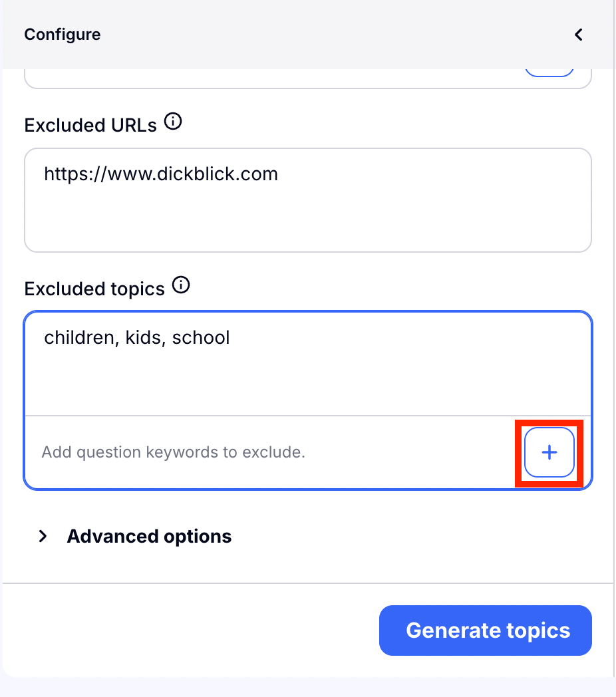This screenshot has width=616, height=697.
Task: Open the Excluded topics info tooltip icon
Action: (181, 286)
